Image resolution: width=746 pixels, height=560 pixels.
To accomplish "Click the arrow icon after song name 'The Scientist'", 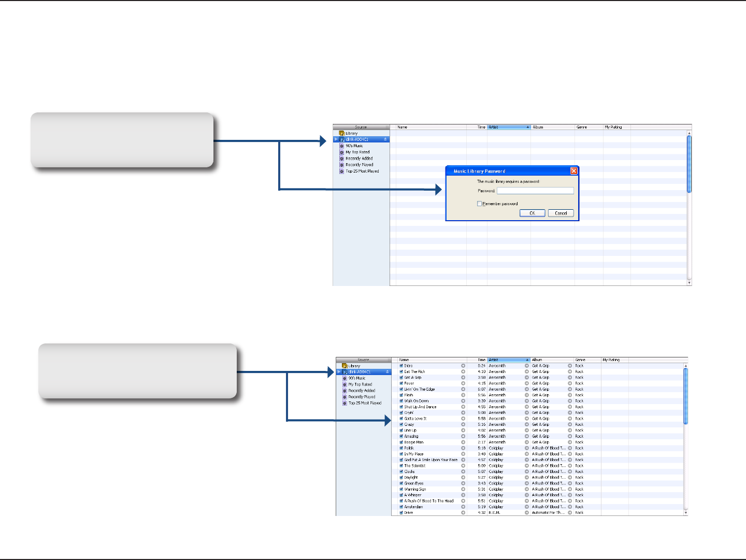I will [463, 466].
